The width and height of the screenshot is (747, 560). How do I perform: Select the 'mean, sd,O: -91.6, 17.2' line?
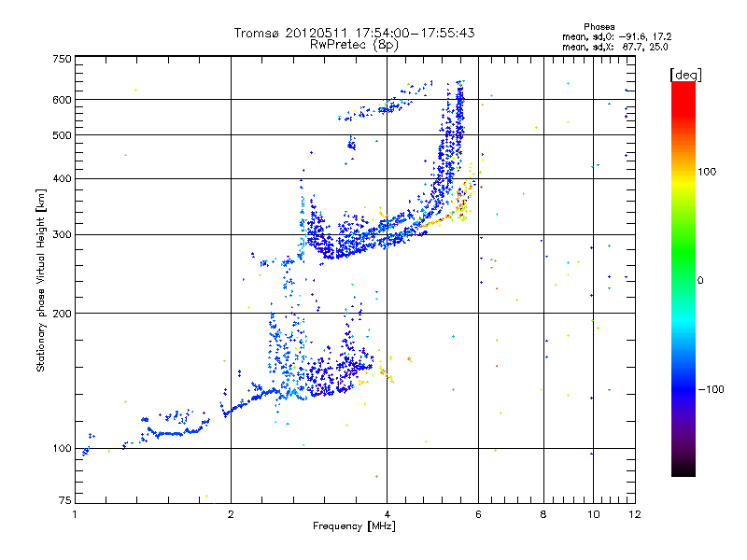pos(617,36)
